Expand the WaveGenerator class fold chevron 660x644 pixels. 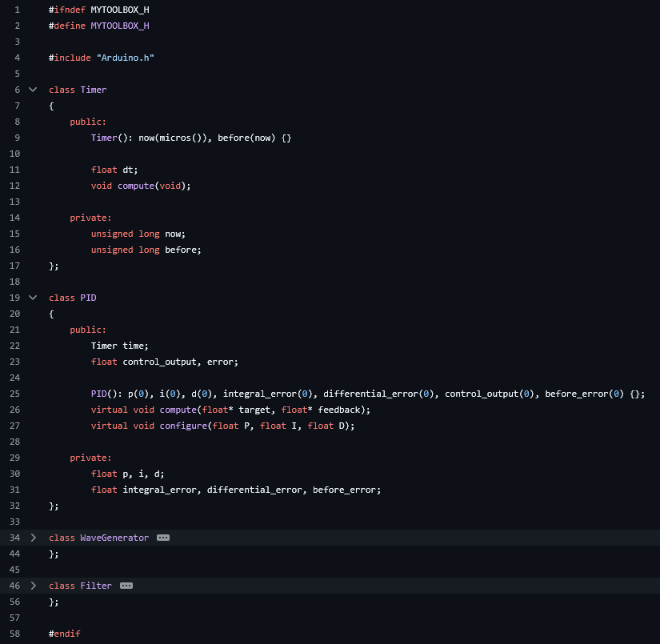(33, 538)
